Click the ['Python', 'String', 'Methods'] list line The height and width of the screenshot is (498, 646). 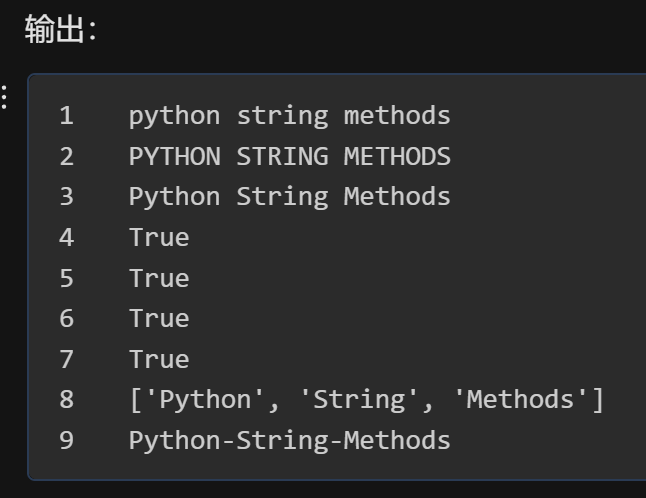pyautogui.click(x=366, y=400)
